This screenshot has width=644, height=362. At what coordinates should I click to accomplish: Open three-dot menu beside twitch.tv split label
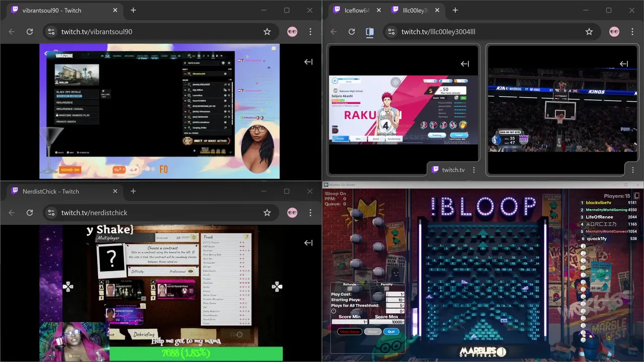pos(473,170)
